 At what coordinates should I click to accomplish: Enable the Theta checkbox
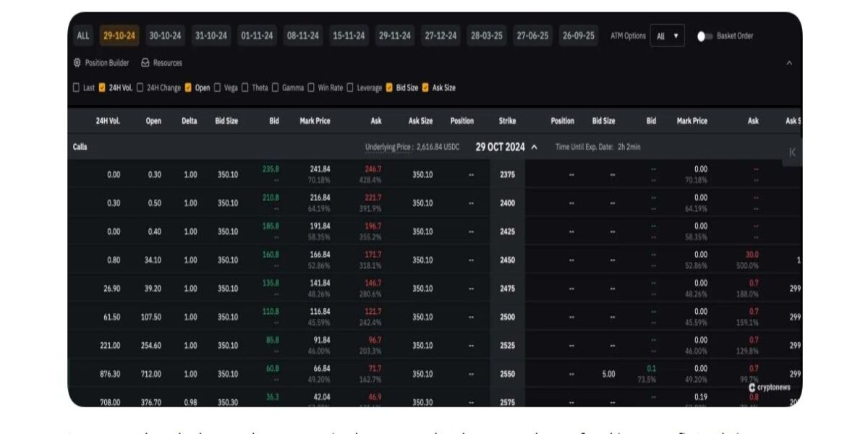click(x=245, y=88)
